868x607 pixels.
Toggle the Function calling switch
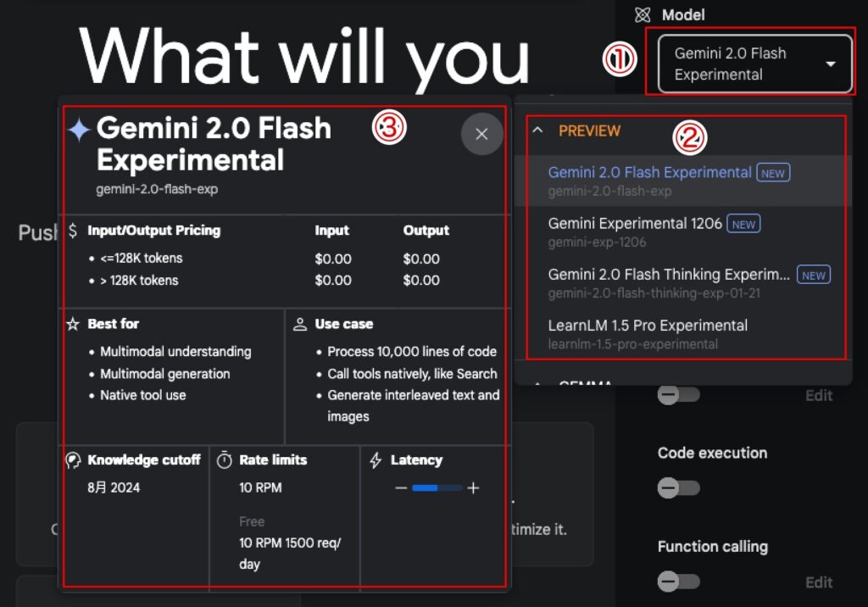click(679, 582)
